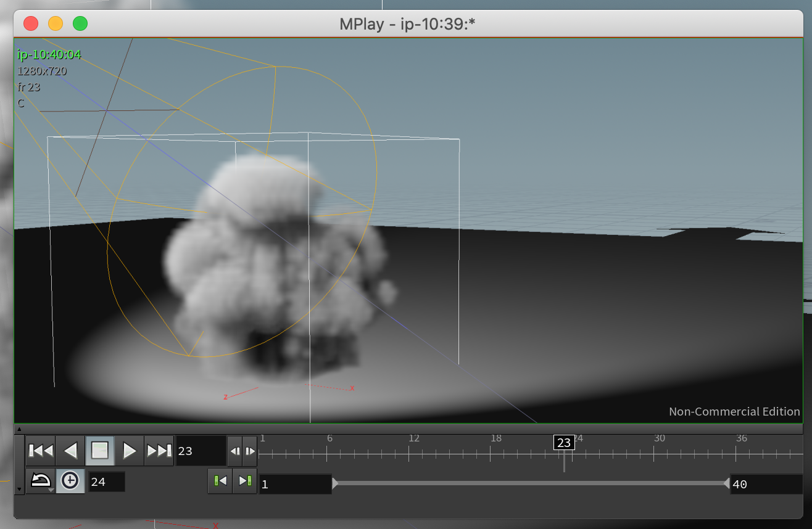Stop playback with the square button
Image resolution: width=812 pixels, height=529 pixels.
[x=100, y=451]
